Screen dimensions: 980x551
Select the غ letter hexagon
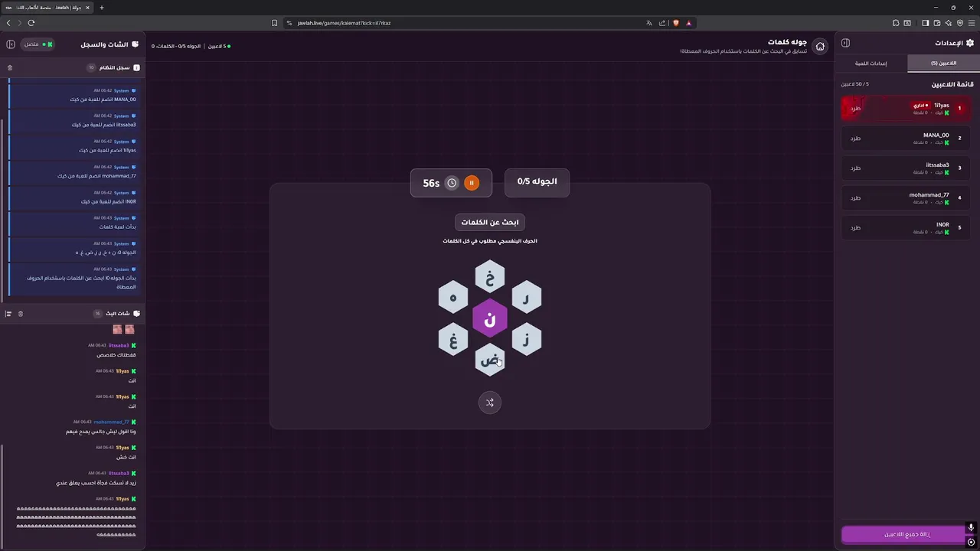tap(453, 340)
